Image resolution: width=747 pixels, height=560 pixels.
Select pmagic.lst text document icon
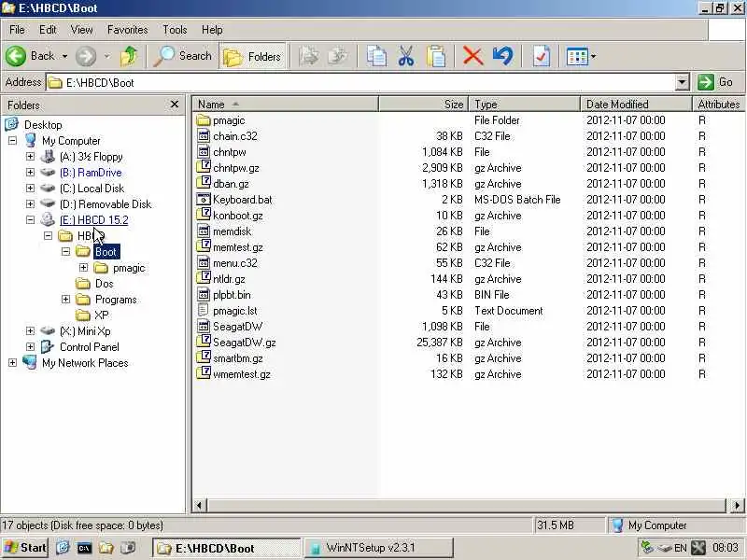pos(204,311)
